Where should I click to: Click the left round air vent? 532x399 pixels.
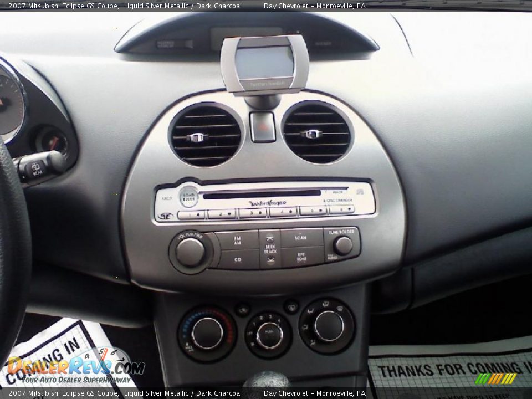point(206,135)
